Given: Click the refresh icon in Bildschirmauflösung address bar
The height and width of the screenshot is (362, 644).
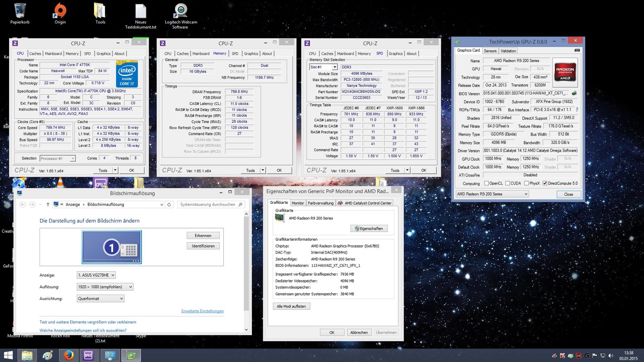Looking at the screenshot, I should pyautogui.click(x=169, y=204).
